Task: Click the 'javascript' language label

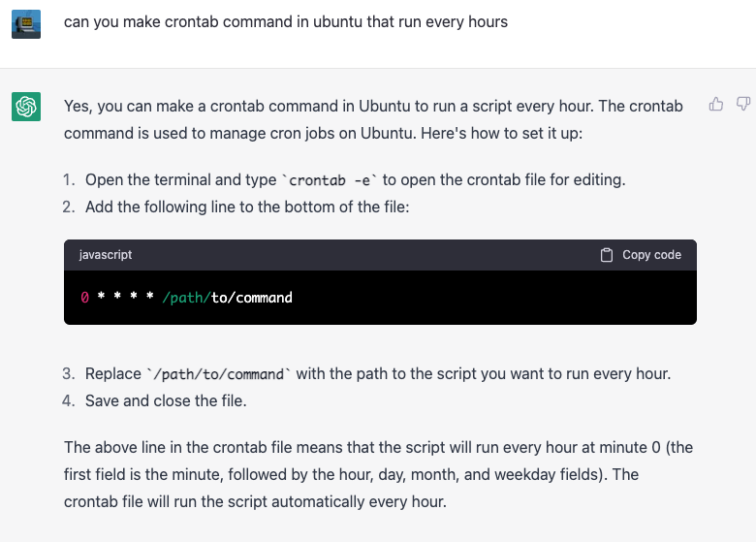Action: coord(106,255)
